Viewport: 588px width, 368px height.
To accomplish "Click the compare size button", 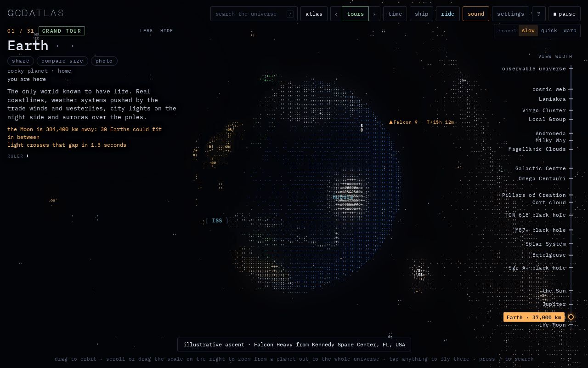I will (62, 61).
